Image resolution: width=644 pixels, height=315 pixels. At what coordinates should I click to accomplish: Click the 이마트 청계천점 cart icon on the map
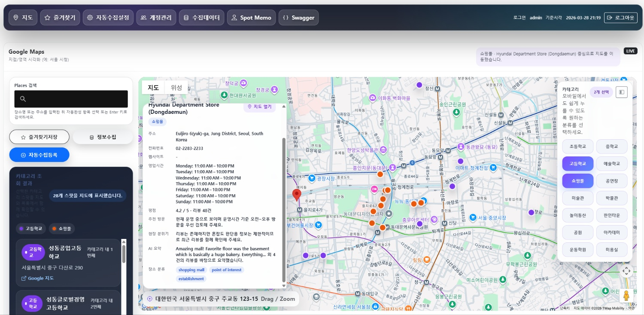coord(493,168)
